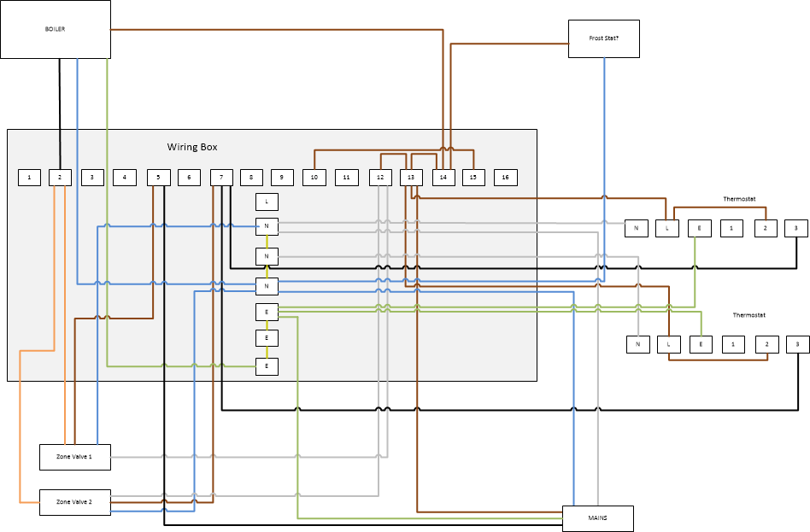
Task: Select terminal 14 in the Wiring Box
Action: click(443, 178)
